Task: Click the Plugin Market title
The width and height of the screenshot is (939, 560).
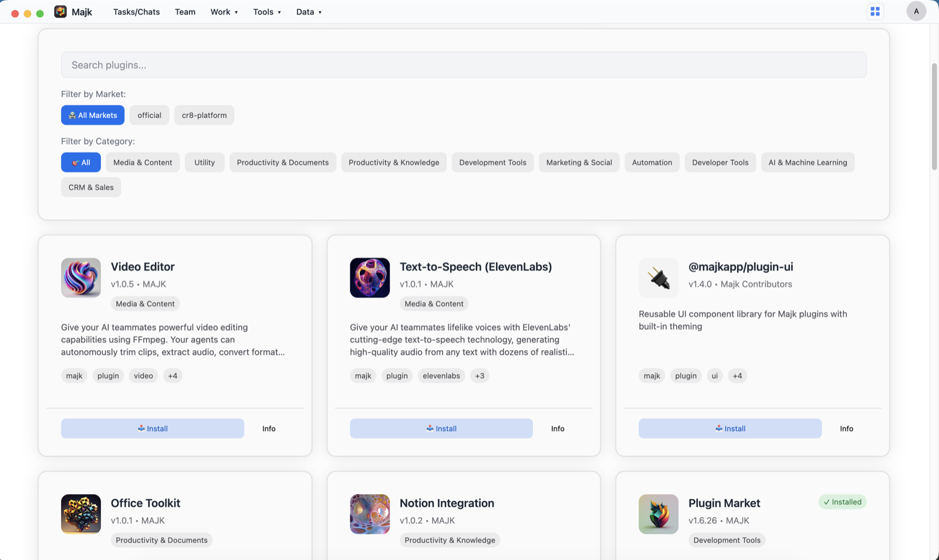Action: (x=724, y=503)
